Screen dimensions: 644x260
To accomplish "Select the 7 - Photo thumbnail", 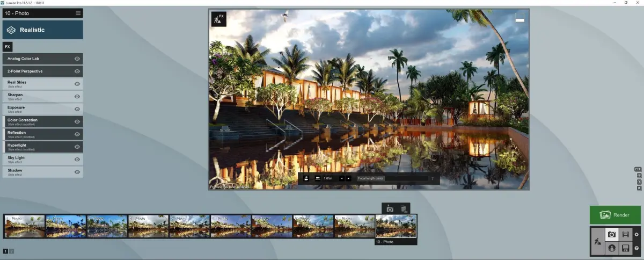I will click(x=273, y=226).
